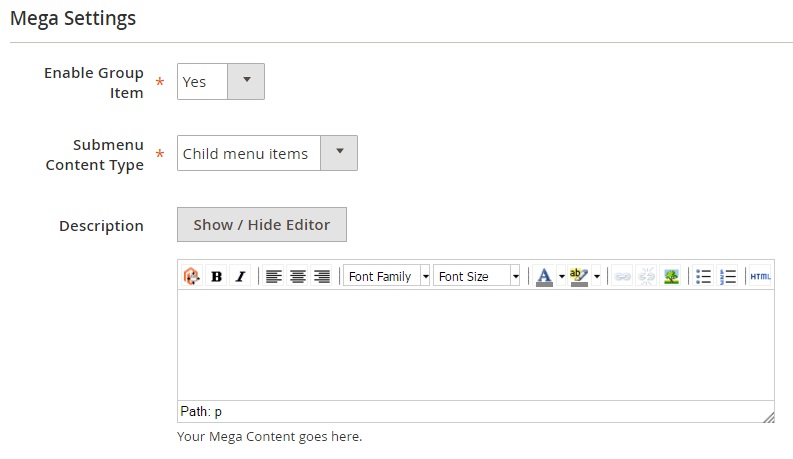Open the Font Size dropdown
Image resolution: width=793 pixels, height=459 pixels.
[477, 277]
